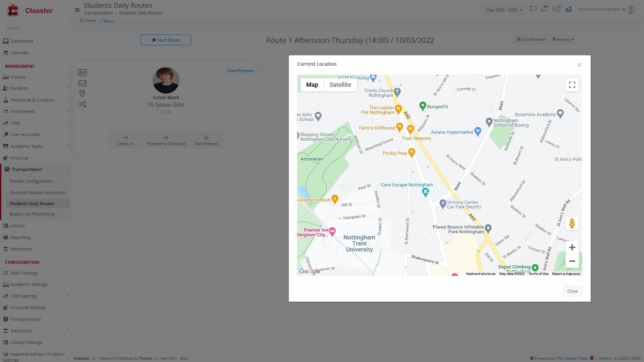Open Reporting in sidebar
This screenshot has width=644, height=362.
pyautogui.click(x=35, y=237)
